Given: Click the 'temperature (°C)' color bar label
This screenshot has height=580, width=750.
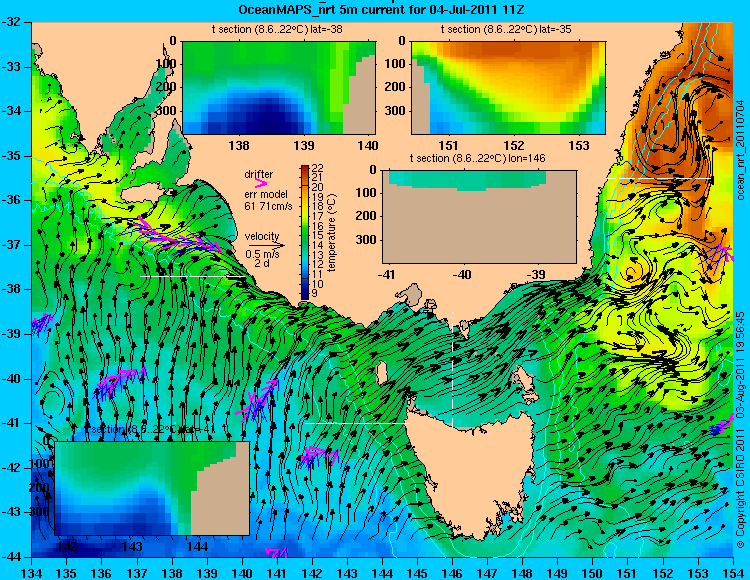Looking at the screenshot, I should pos(333,233).
